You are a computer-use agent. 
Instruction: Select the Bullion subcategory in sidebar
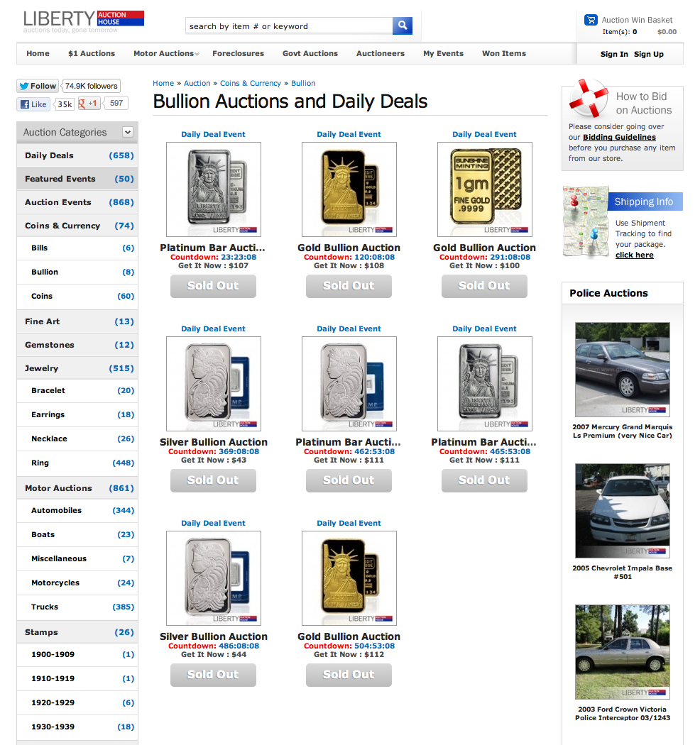tap(77, 272)
